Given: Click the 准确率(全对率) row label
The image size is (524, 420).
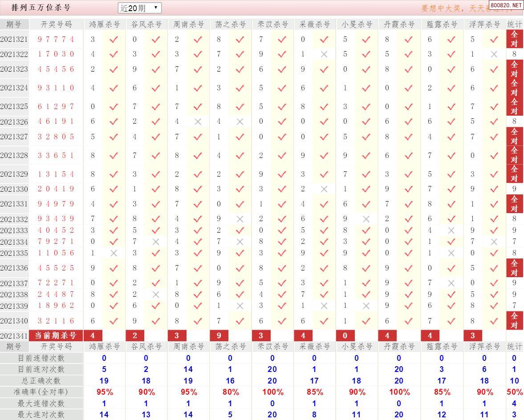Looking at the screenshot, I should pyautogui.click(x=41, y=392).
